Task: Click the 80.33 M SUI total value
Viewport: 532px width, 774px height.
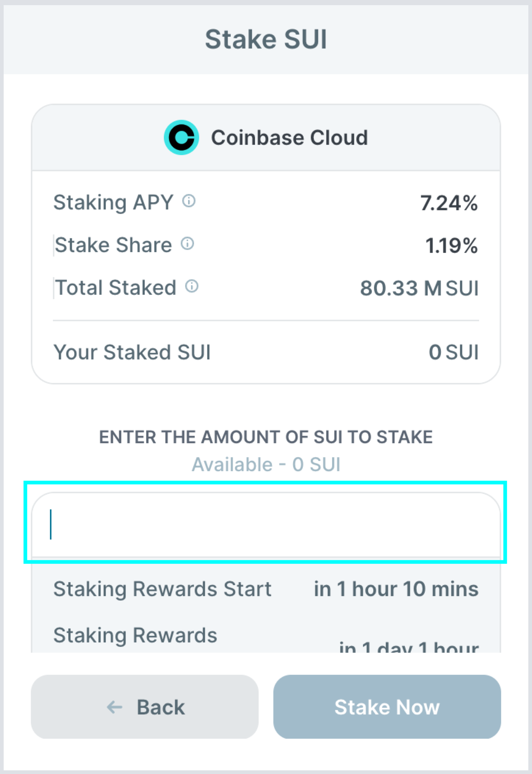Action: tap(419, 288)
